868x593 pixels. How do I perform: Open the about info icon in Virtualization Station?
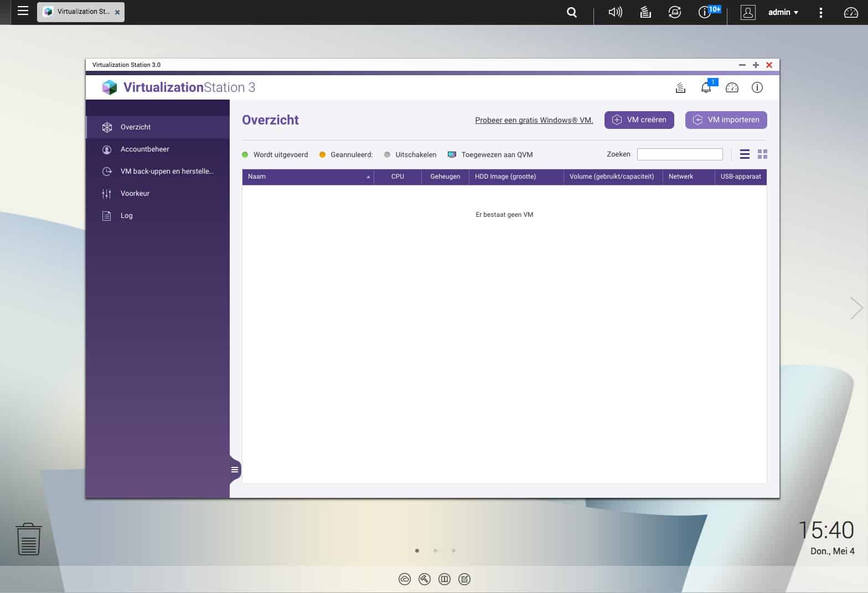(x=757, y=87)
